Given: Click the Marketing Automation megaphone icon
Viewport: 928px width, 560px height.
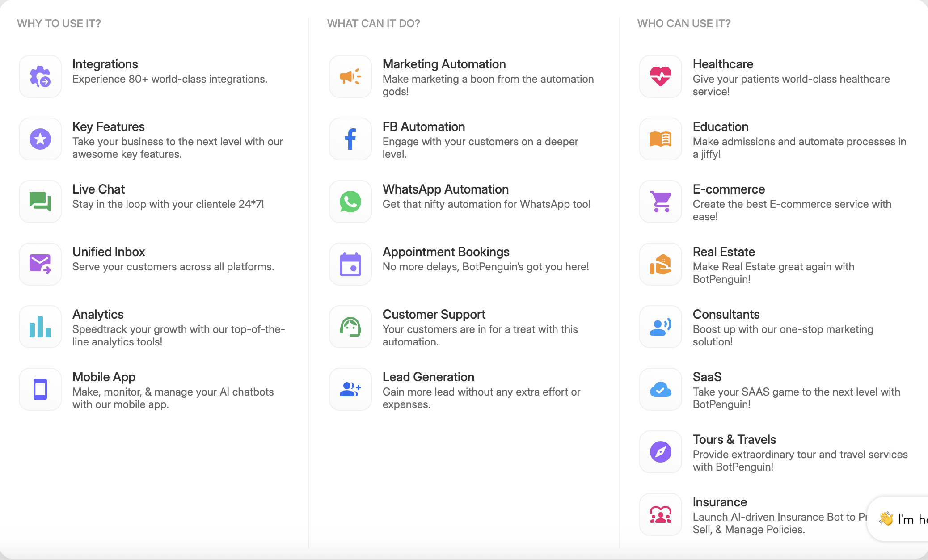Looking at the screenshot, I should [x=350, y=76].
